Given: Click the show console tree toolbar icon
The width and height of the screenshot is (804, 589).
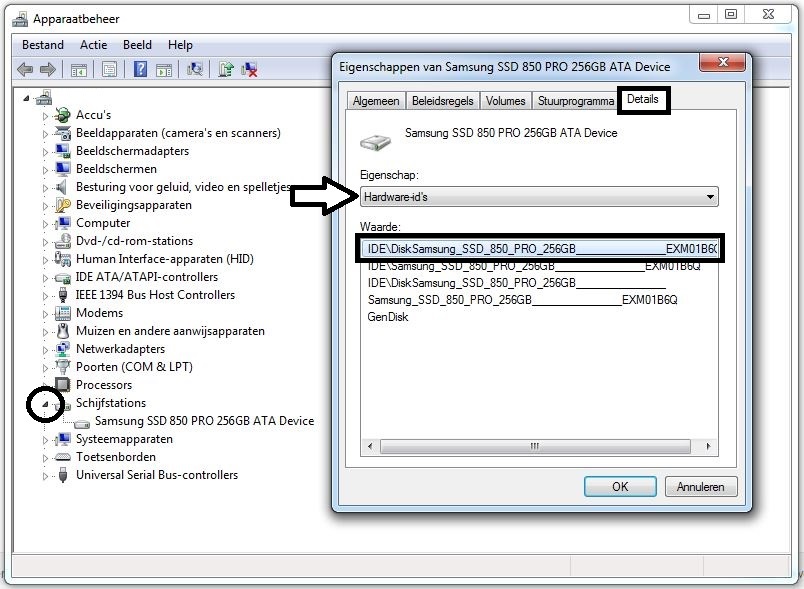Looking at the screenshot, I should point(79,68).
